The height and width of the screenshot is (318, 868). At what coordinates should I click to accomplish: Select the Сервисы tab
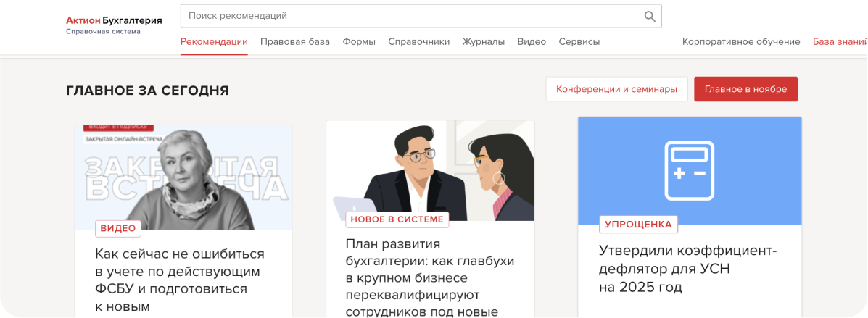[579, 42]
